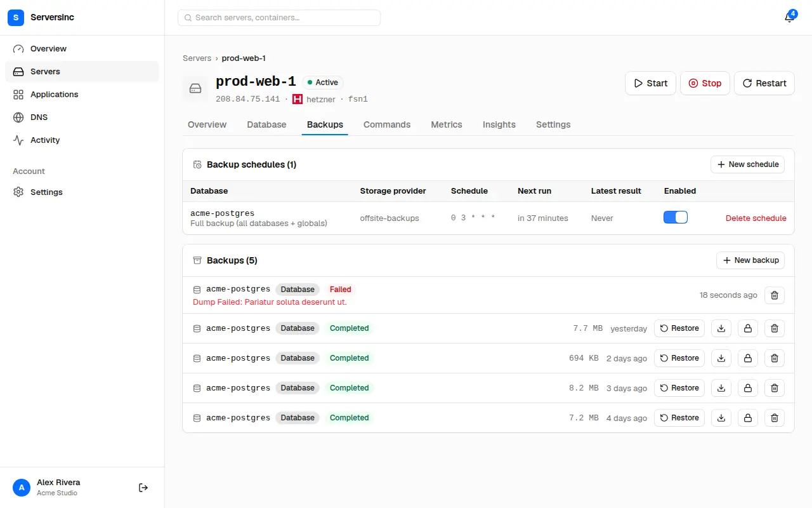Click the Completed badge on the 3 days ago row
The height and width of the screenshot is (508, 812).
click(x=349, y=388)
